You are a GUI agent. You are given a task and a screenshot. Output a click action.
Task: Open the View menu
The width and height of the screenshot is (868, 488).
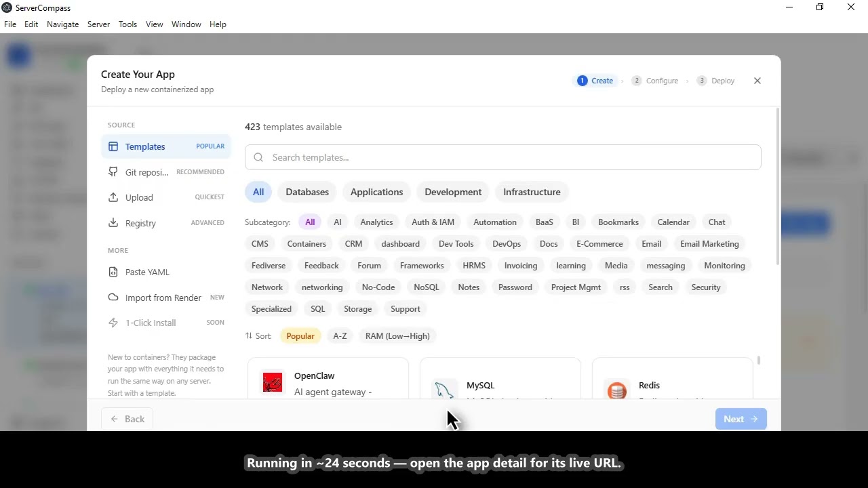click(x=154, y=24)
